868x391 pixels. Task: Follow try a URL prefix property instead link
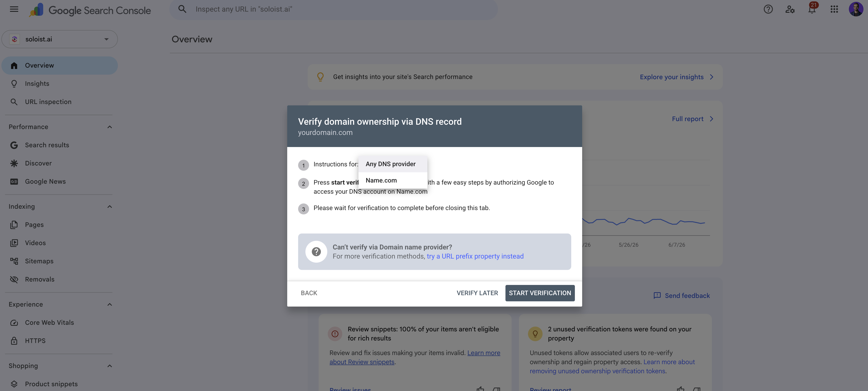[x=475, y=256]
